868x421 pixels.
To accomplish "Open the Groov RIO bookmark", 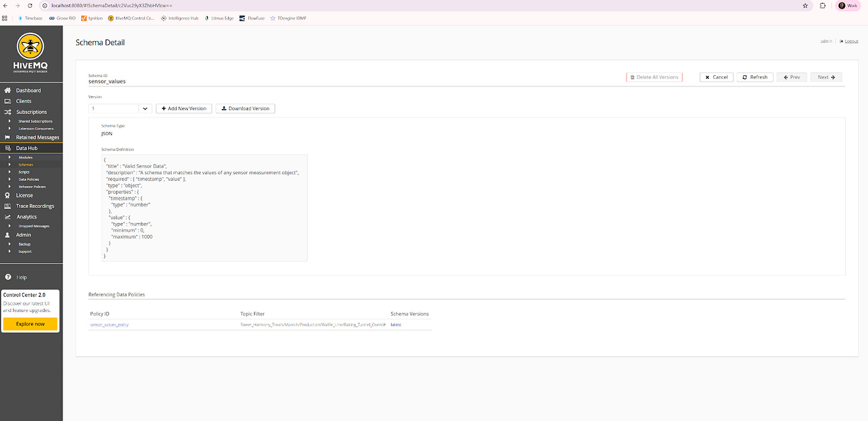I will click(x=63, y=18).
